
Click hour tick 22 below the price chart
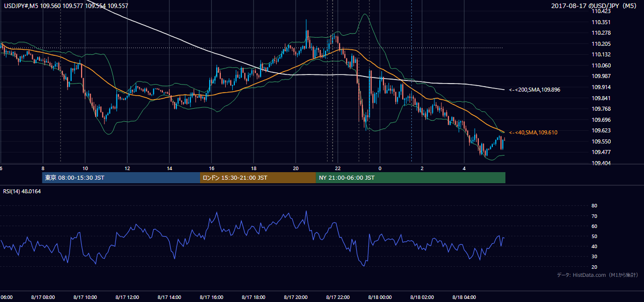(x=338, y=168)
